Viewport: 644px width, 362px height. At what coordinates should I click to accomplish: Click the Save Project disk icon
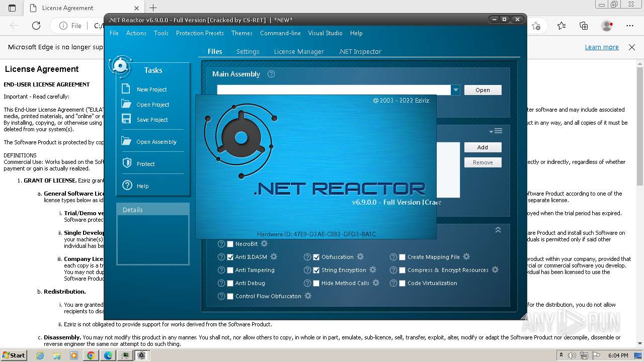126,119
